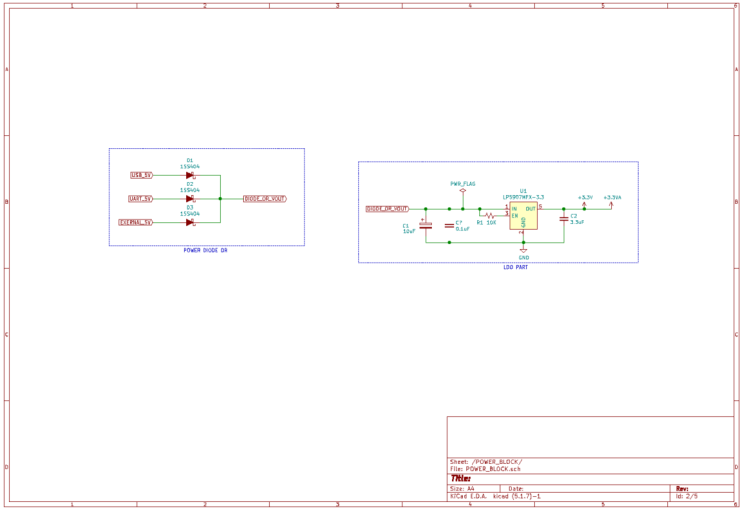Select the C1 10uF polarized capacitor
Screen dimensions: 743x511
tap(426, 226)
